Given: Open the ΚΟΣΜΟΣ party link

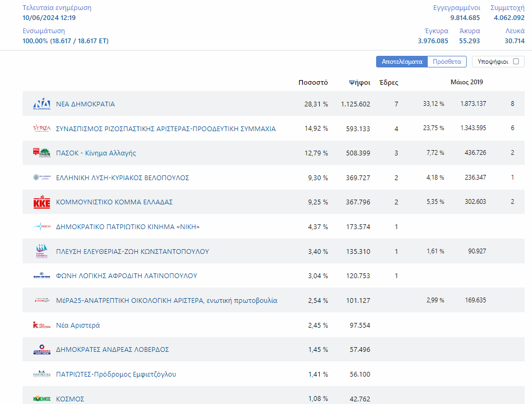Looking at the screenshot, I should (x=70, y=399).
